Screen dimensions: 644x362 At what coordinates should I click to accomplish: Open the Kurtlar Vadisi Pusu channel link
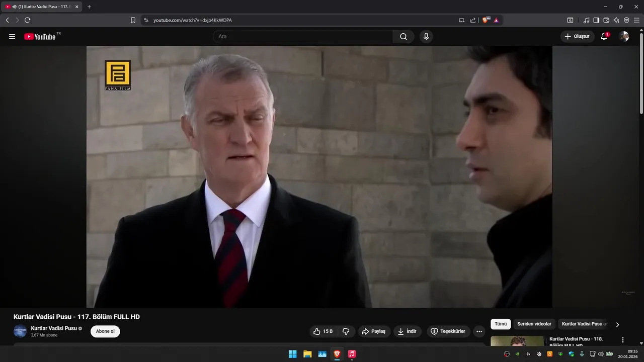54,328
